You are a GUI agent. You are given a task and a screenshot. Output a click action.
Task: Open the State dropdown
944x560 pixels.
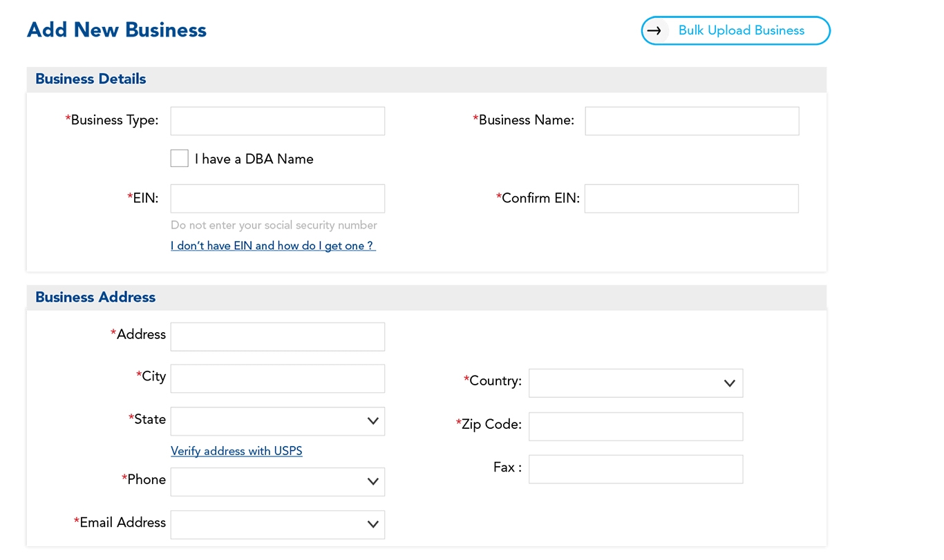pos(277,421)
